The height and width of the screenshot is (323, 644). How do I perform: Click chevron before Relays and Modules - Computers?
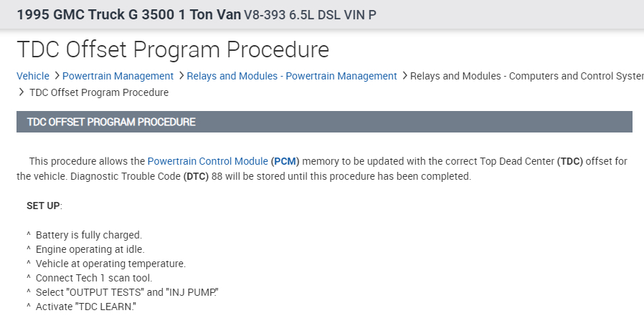click(404, 76)
